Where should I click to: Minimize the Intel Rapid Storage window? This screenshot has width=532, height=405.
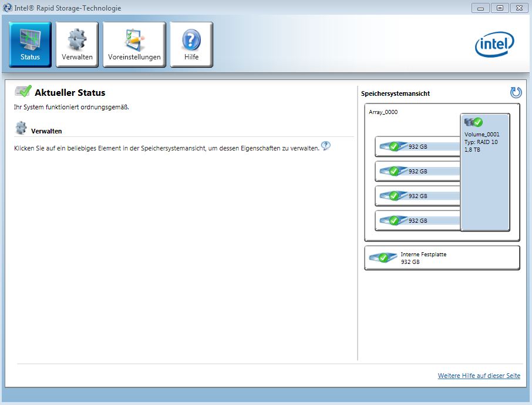tap(480, 8)
